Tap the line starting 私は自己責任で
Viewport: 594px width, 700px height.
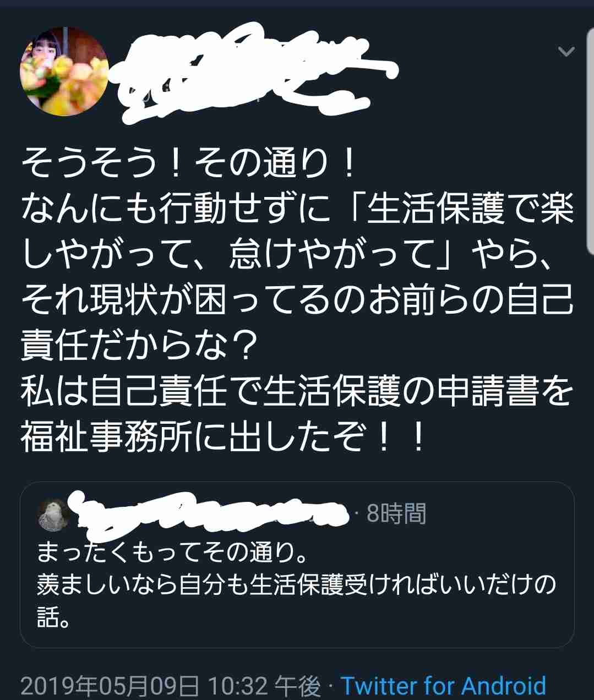tap(297, 392)
